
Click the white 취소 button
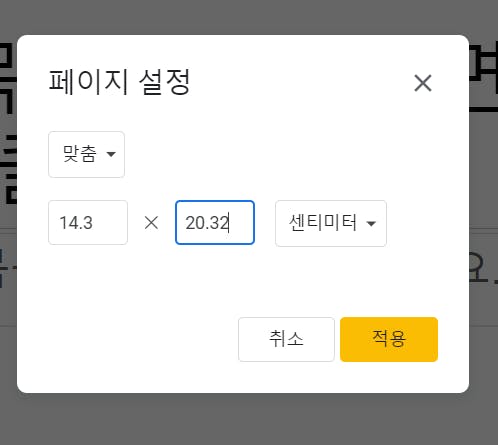[286, 339]
